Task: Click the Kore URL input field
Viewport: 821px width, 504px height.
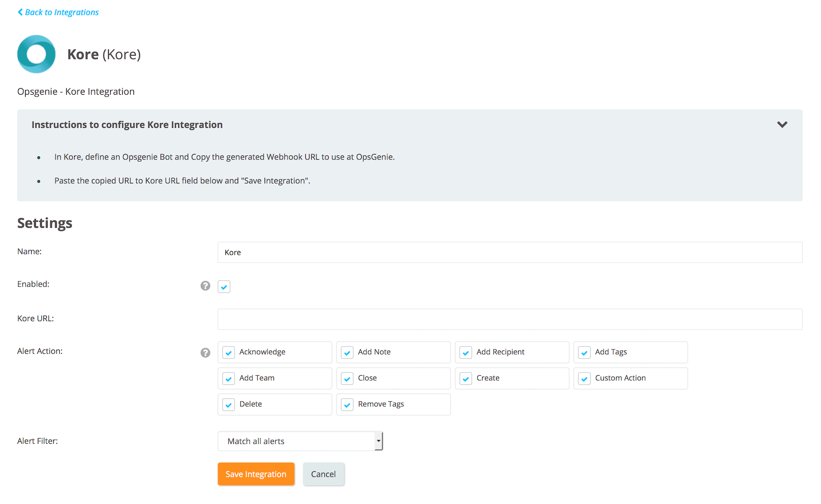Action: [510, 319]
